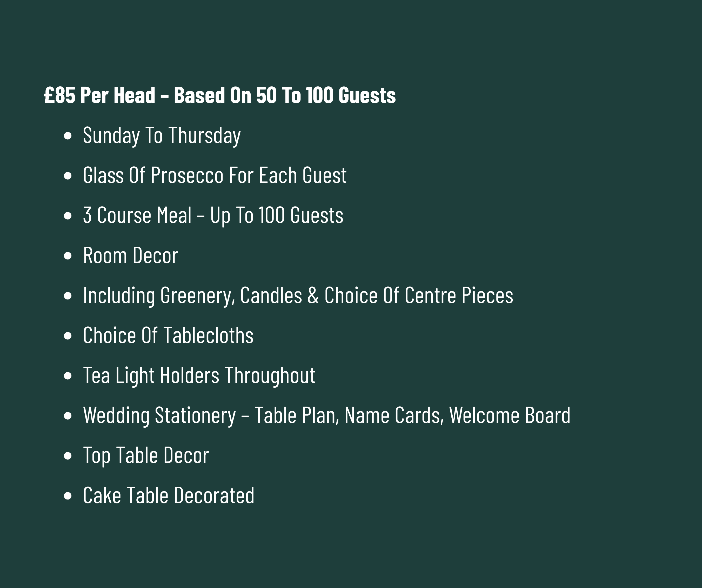Click the bullet beside Room Decor
Image resolution: width=702 pixels, height=588 pixels.
[68, 256]
